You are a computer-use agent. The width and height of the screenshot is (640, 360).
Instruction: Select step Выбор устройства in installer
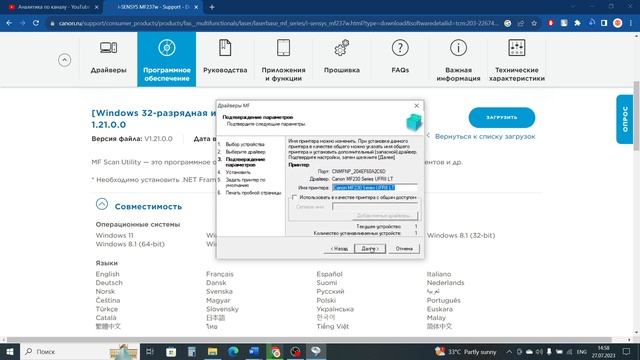[x=245, y=144]
